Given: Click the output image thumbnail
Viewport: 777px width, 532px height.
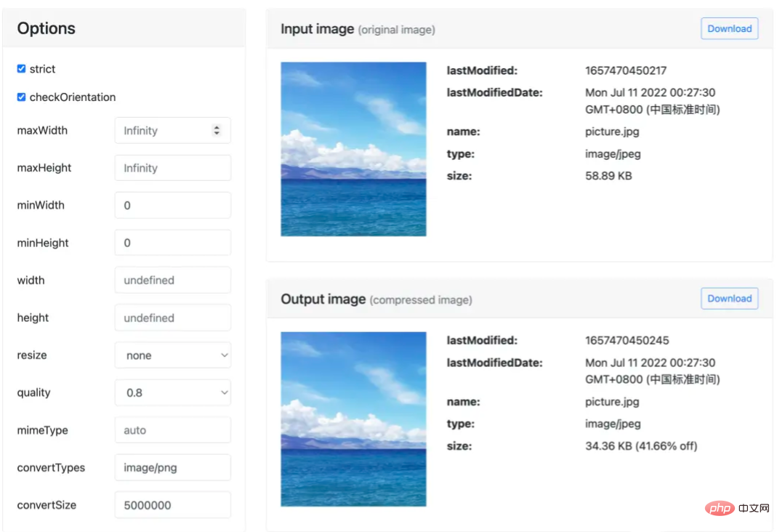Looking at the screenshot, I should [353, 419].
